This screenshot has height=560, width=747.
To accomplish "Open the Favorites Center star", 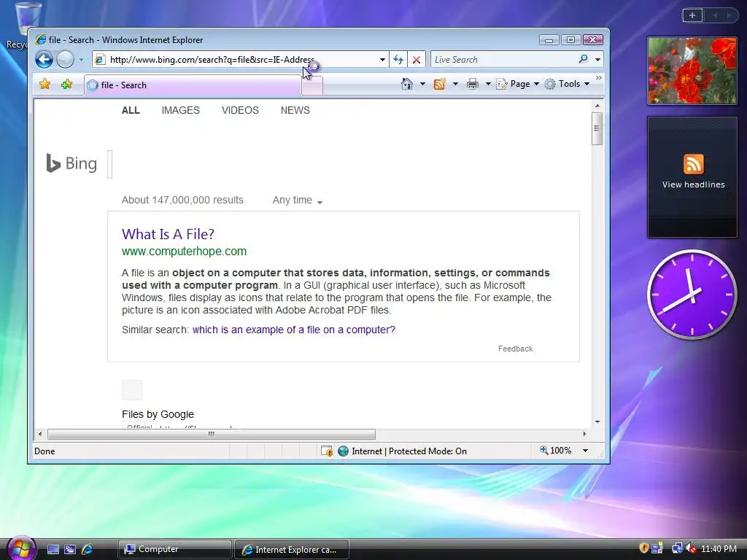I will pyautogui.click(x=44, y=85).
